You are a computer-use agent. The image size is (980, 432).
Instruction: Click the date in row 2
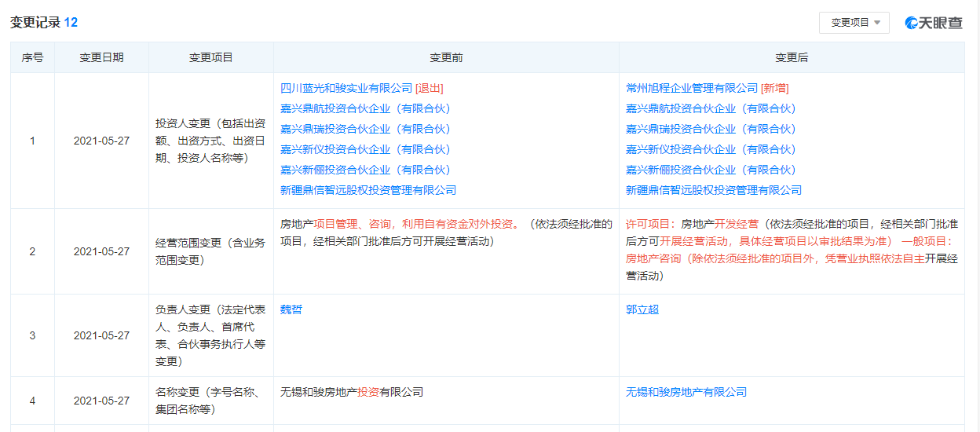(x=101, y=251)
